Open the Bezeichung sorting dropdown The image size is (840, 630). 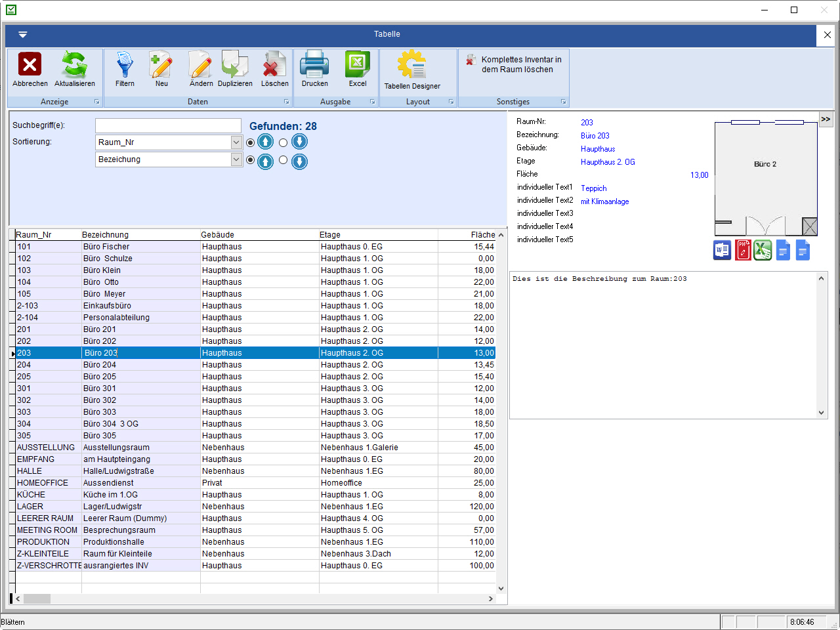pyautogui.click(x=236, y=159)
